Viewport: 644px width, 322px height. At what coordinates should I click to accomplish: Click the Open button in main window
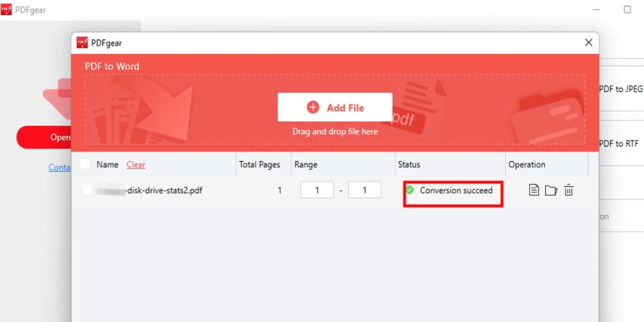[x=43, y=137]
